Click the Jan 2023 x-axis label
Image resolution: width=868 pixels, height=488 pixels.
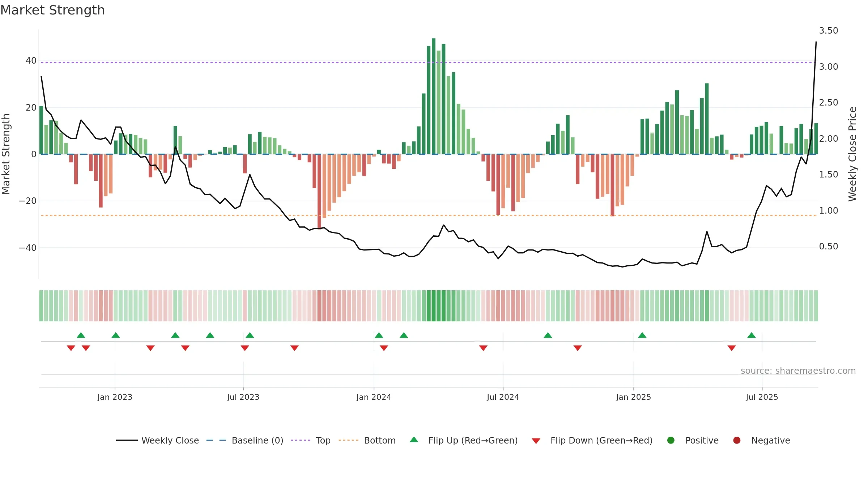pyautogui.click(x=115, y=397)
